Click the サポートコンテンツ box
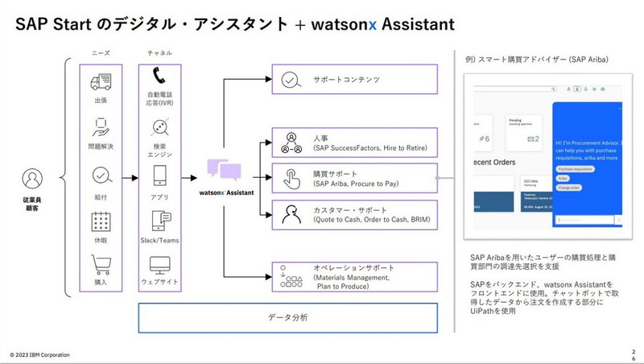 point(355,79)
